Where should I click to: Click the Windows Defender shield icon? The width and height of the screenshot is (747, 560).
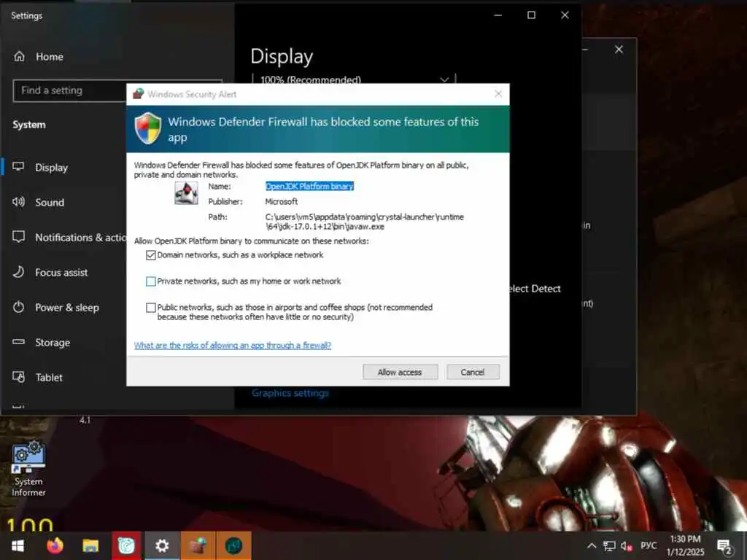click(148, 128)
